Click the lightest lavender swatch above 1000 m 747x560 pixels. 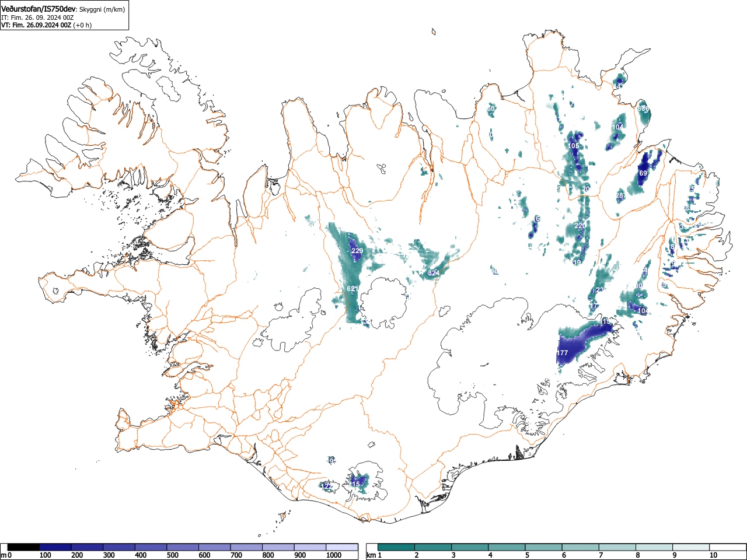tap(342, 547)
